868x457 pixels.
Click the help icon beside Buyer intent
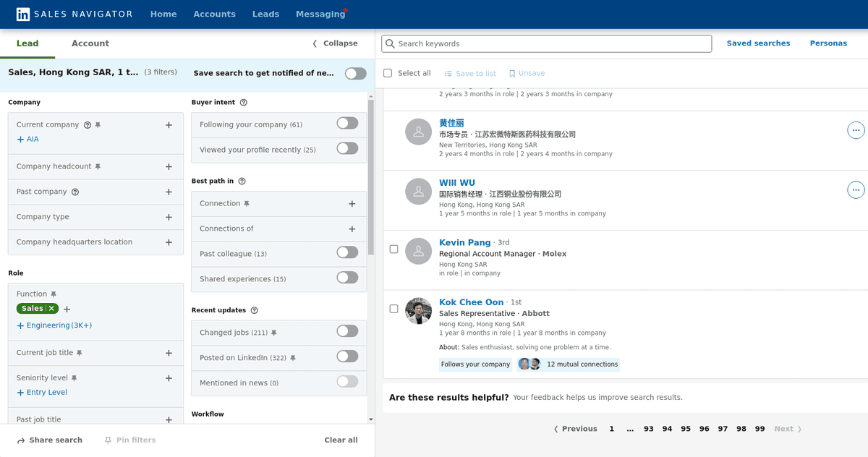tap(243, 103)
